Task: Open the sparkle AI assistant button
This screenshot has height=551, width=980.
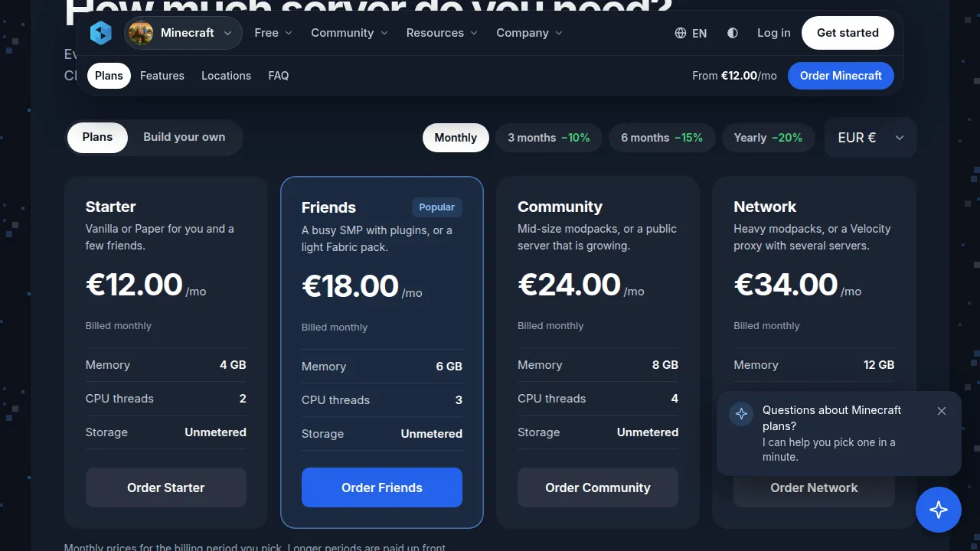Action: pos(939,510)
